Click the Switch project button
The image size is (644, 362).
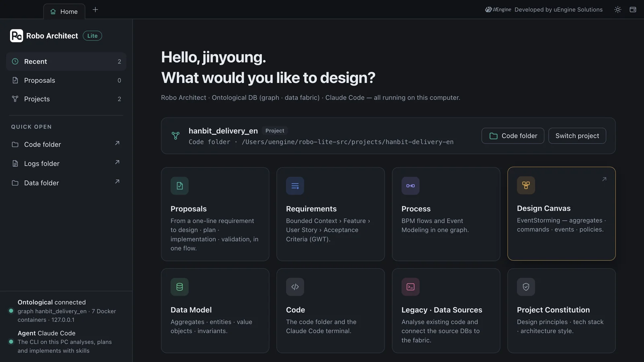coord(577,136)
